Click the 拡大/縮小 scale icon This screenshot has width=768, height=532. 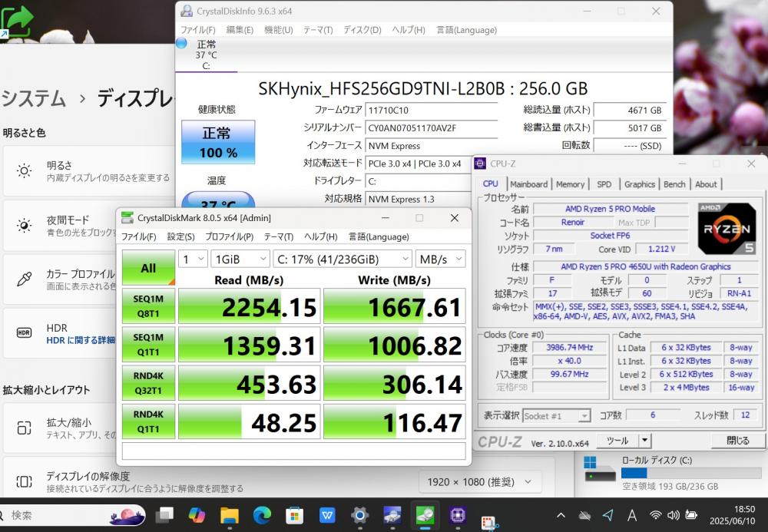24,428
